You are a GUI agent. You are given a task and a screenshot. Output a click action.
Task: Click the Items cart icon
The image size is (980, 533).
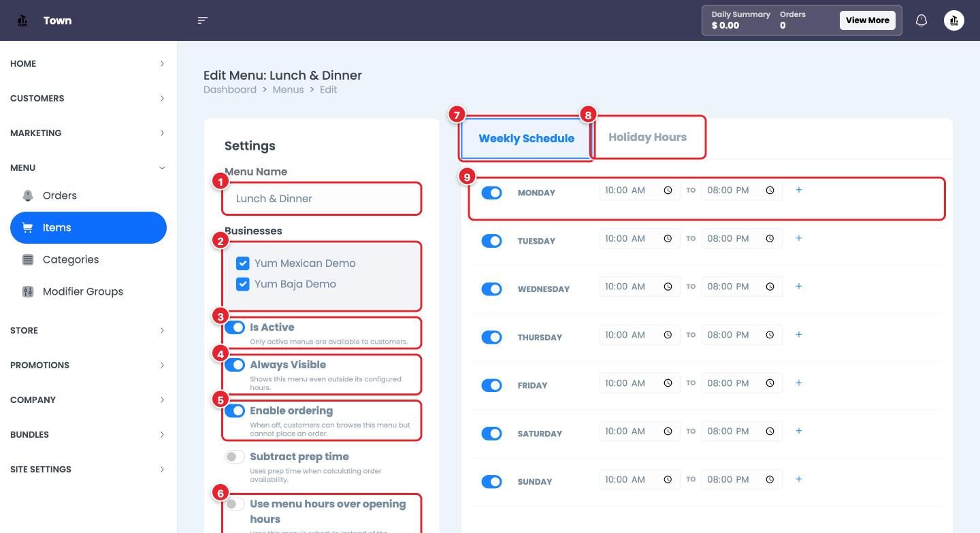[28, 227]
